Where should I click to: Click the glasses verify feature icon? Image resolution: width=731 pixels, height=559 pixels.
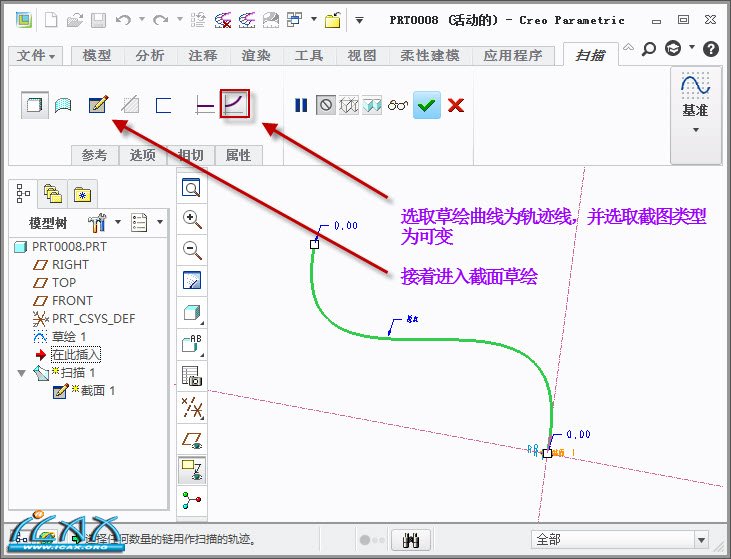coord(398,105)
